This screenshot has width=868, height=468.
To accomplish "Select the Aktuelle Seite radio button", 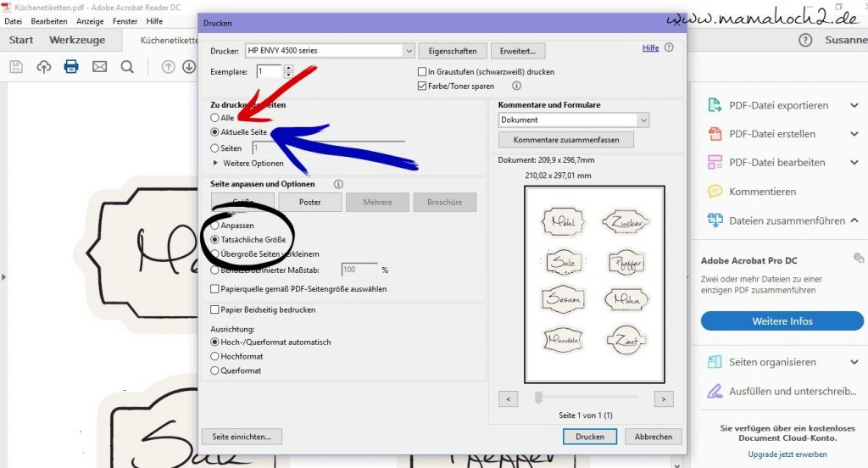I will 214,132.
